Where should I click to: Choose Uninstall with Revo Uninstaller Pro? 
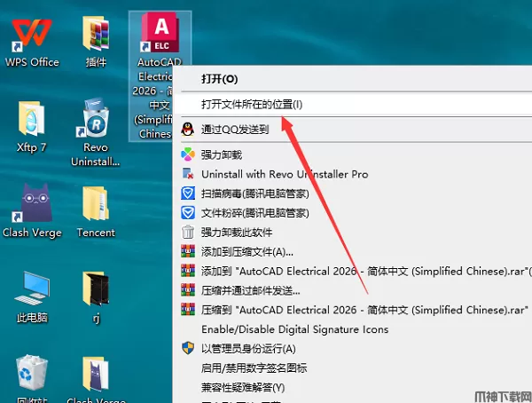pos(353,174)
